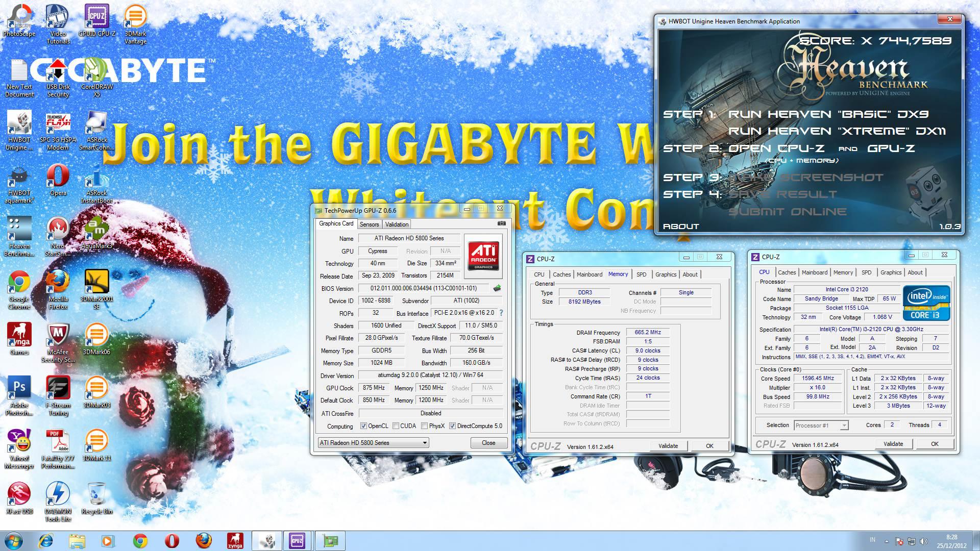Open the Nero StartSmart desktop icon
The image size is (980, 551).
58,237
